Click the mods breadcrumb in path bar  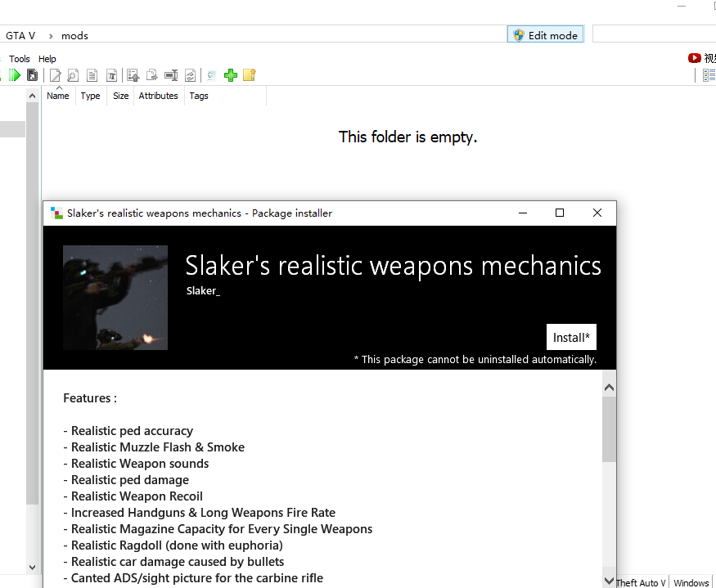(74, 36)
